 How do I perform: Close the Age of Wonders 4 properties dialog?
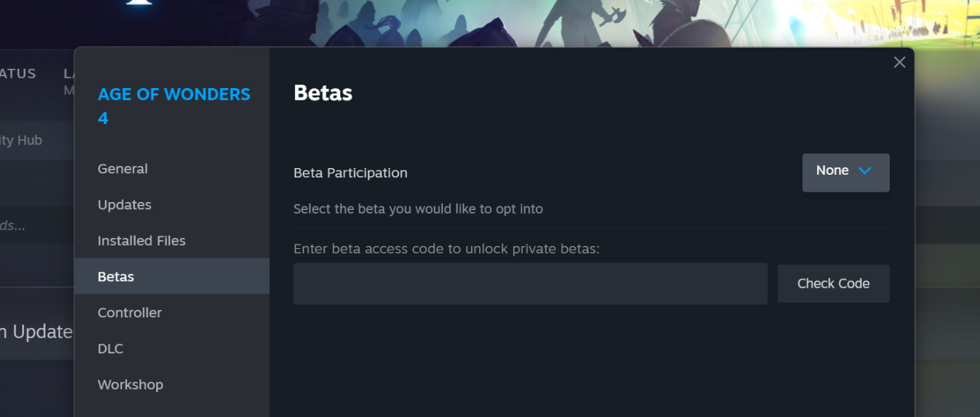(899, 62)
